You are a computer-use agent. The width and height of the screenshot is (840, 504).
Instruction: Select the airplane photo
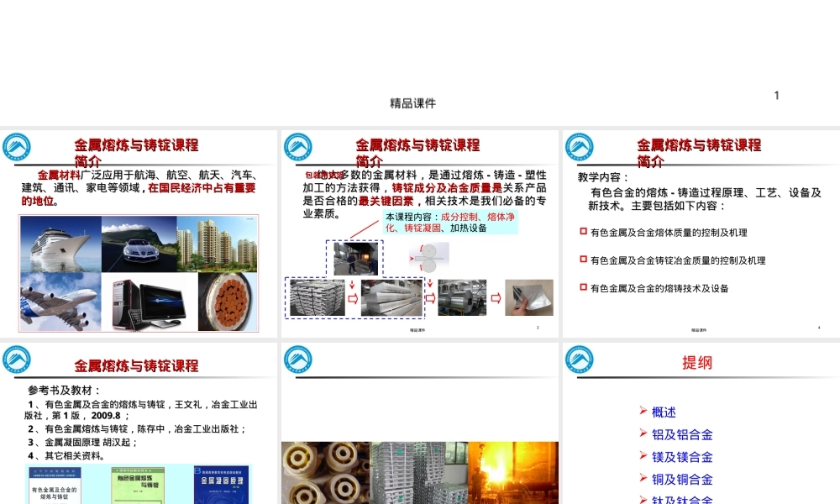click(60, 302)
